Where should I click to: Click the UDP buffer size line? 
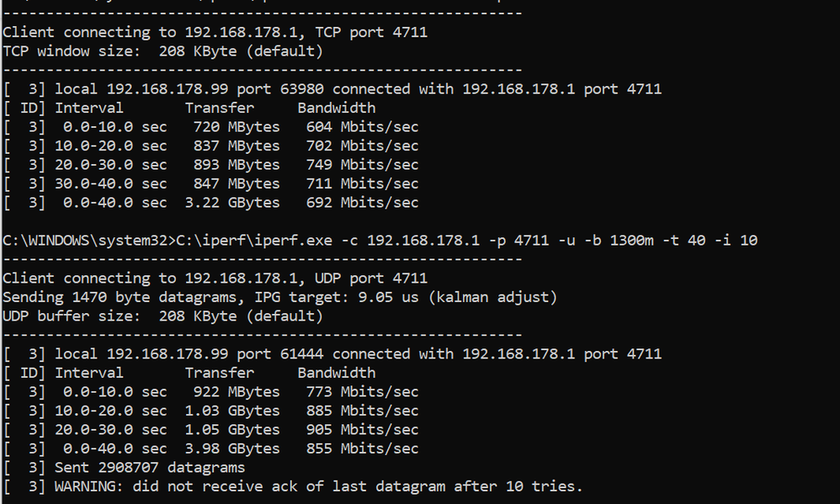point(162,316)
